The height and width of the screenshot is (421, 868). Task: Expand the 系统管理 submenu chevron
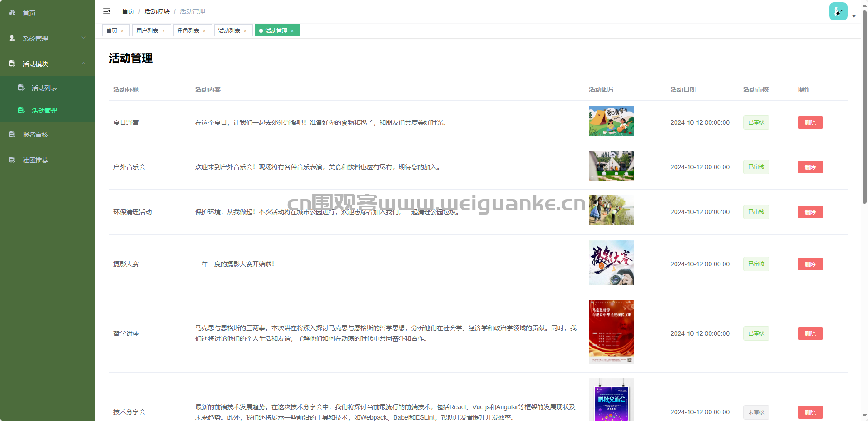pyautogui.click(x=84, y=38)
